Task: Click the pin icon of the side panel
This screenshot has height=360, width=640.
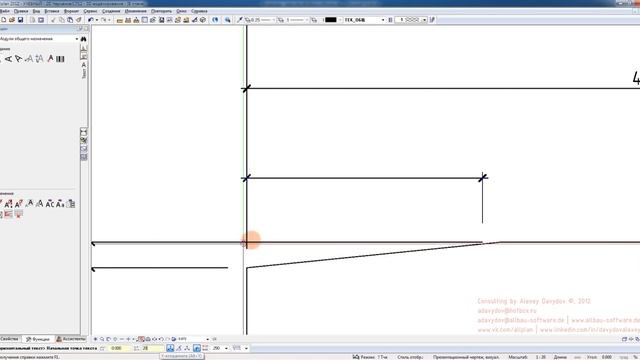Action: (80, 29)
